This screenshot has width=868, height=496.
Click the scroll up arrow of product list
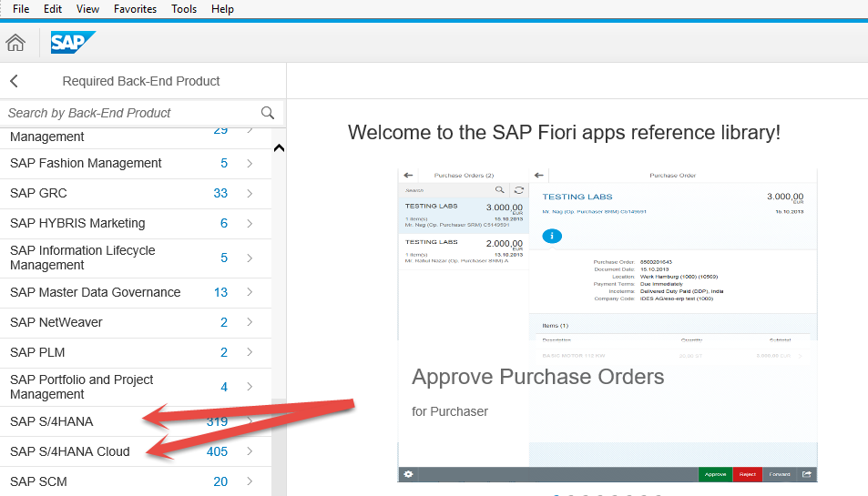pyautogui.click(x=279, y=147)
